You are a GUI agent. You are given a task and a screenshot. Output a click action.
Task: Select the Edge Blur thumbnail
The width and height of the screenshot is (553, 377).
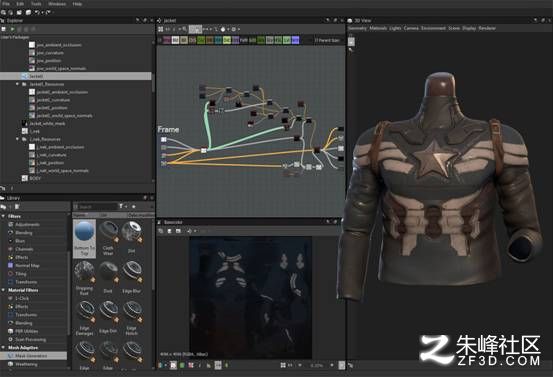click(x=132, y=278)
